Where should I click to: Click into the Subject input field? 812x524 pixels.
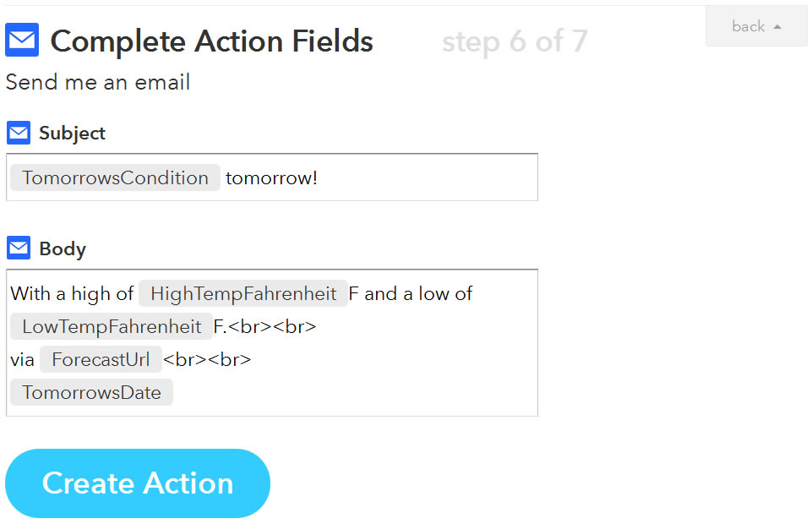coord(272,177)
